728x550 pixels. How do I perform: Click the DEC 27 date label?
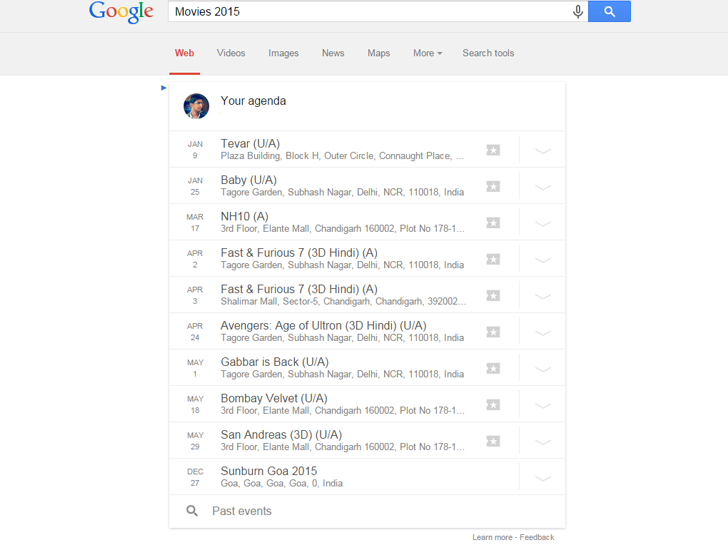click(195, 477)
